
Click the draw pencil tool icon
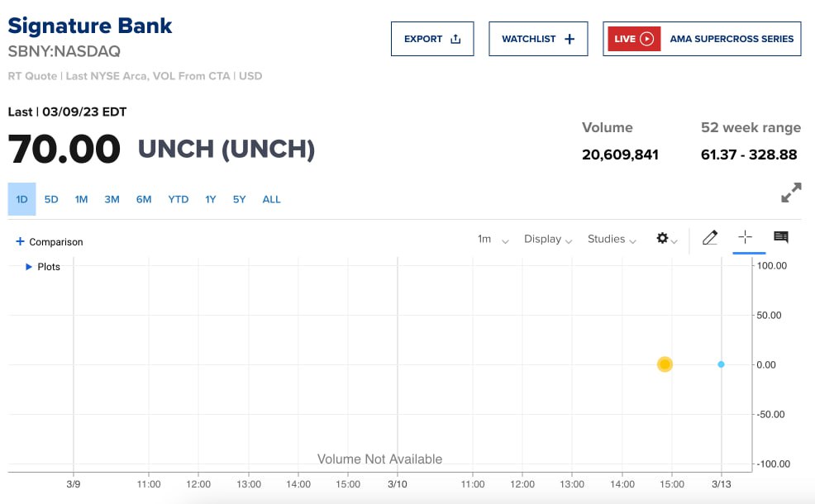coord(709,238)
